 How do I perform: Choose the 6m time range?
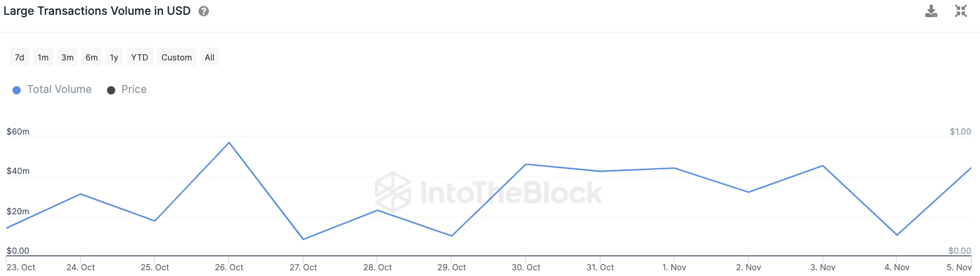pyautogui.click(x=91, y=57)
